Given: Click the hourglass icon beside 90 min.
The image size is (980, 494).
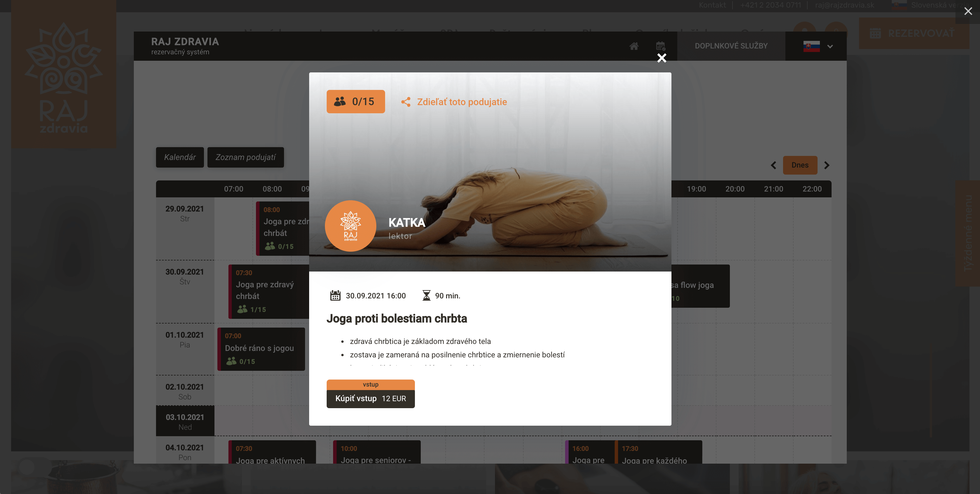Looking at the screenshot, I should tap(427, 295).
